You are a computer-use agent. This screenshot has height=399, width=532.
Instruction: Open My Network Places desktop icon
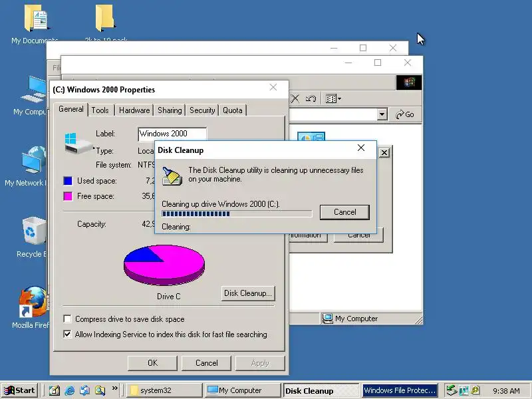[27, 167]
